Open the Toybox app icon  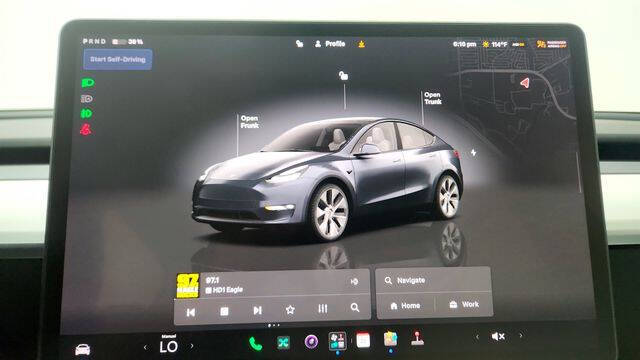tap(391, 339)
